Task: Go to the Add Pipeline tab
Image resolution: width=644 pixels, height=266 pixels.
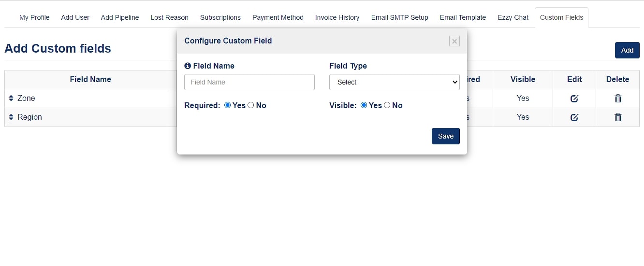Action: [120, 17]
